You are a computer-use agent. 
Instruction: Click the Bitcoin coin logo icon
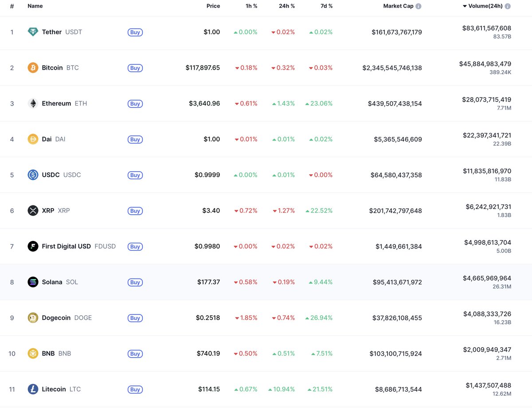pyautogui.click(x=33, y=68)
